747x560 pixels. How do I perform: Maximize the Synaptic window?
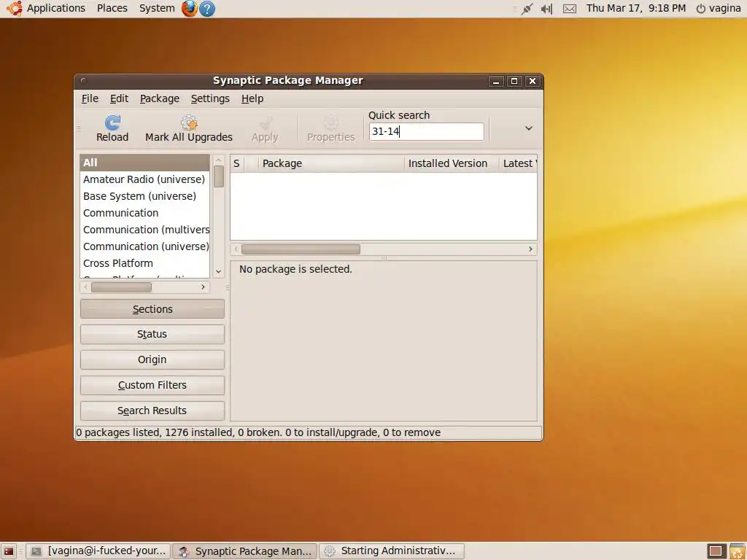(x=514, y=82)
